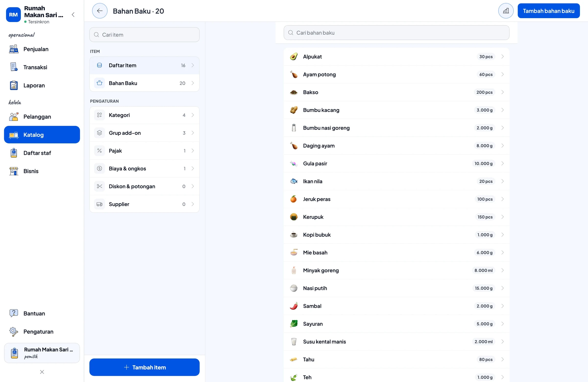The image size is (588, 382).
Task: Click the Tambah item button
Action: tap(145, 367)
